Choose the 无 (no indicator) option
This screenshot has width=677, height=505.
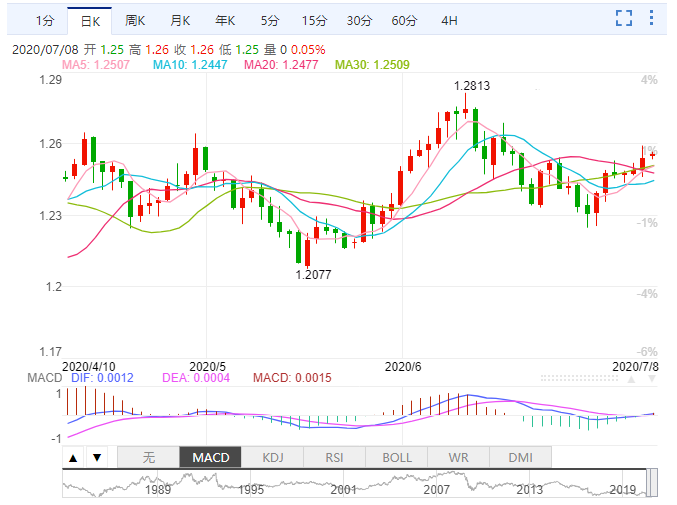149,458
